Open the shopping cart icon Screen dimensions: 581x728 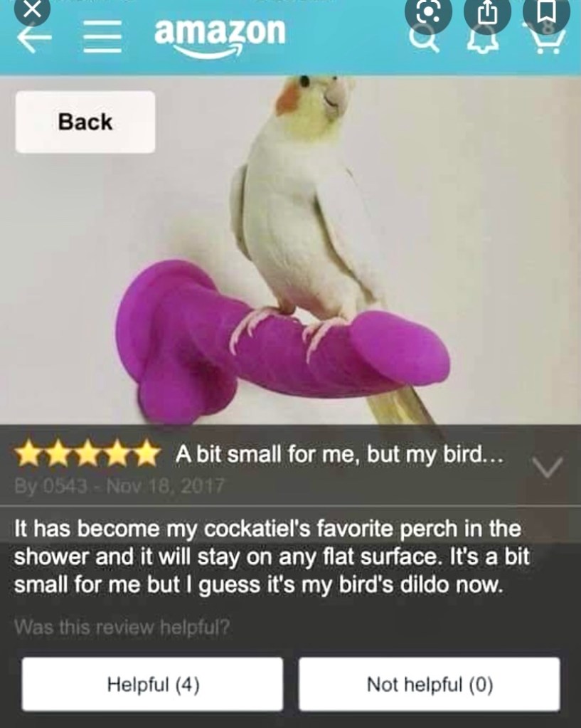548,42
